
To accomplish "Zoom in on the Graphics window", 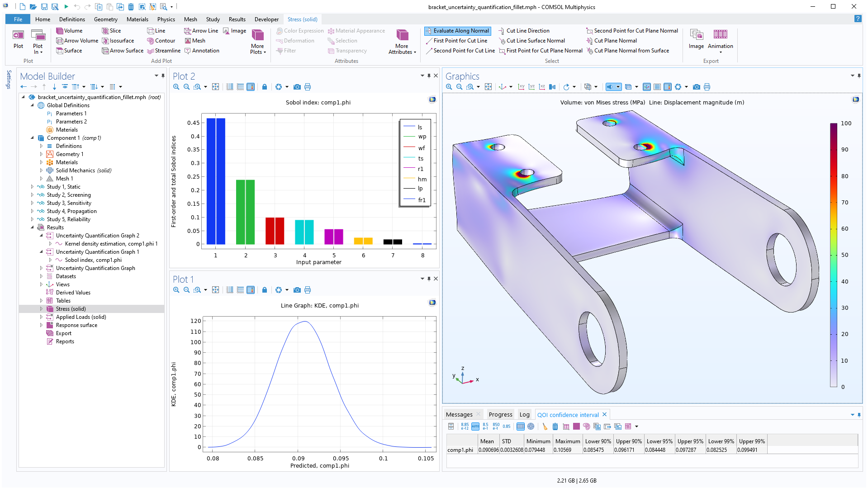I will tap(449, 87).
